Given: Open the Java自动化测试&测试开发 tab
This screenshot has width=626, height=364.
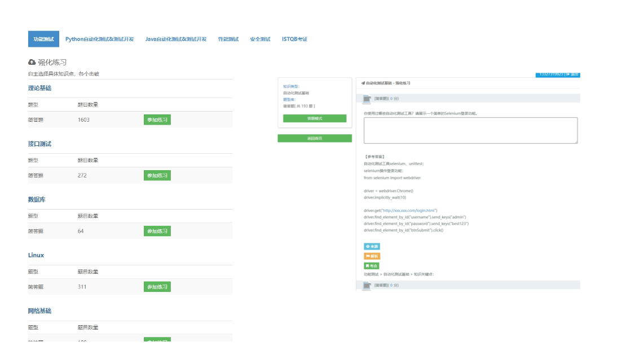Looking at the screenshot, I should click(175, 39).
